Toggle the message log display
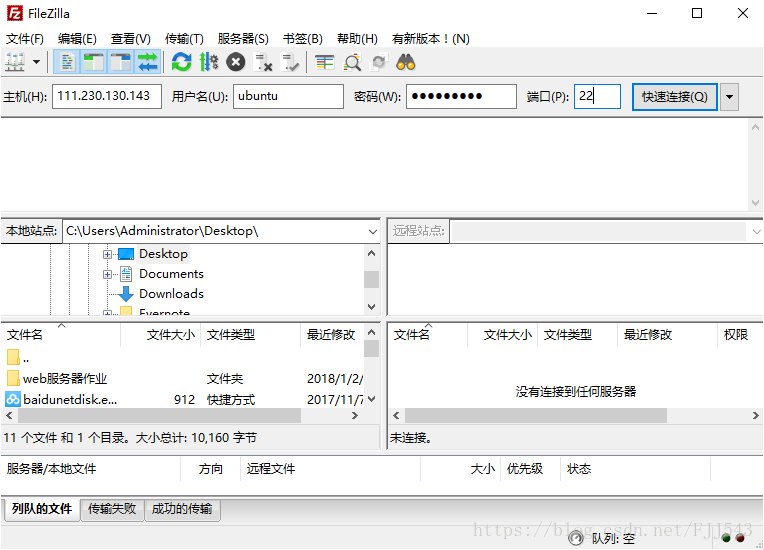764x550 pixels. pyautogui.click(x=67, y=62)
